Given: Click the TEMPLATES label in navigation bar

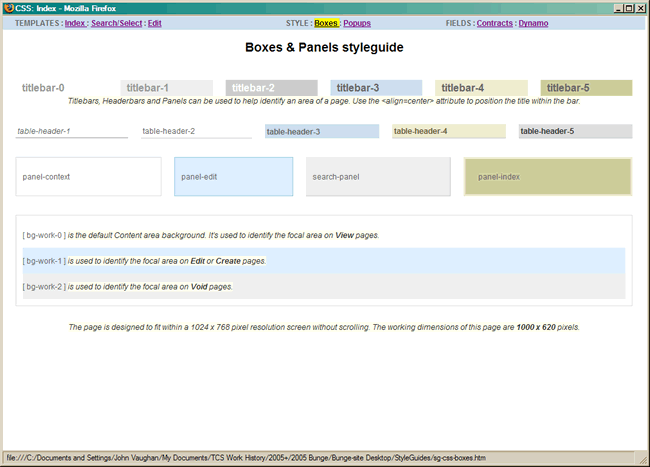Looking at the screenshot, I should click(x=37, y=23).
